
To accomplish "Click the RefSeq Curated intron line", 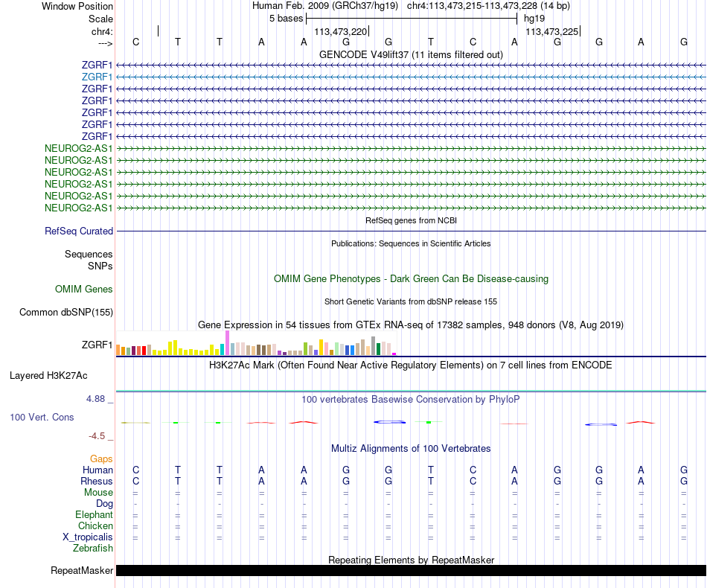I will click(411, 231).
